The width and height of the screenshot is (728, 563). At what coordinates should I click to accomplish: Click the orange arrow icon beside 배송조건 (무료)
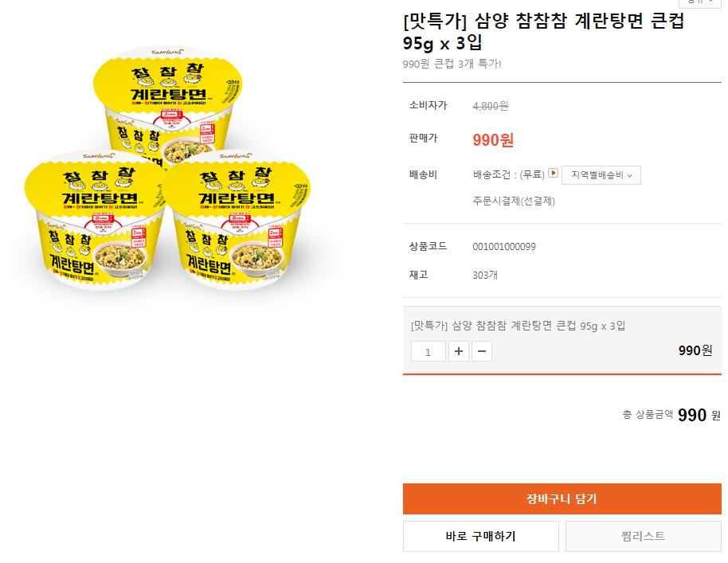[553, 173]
